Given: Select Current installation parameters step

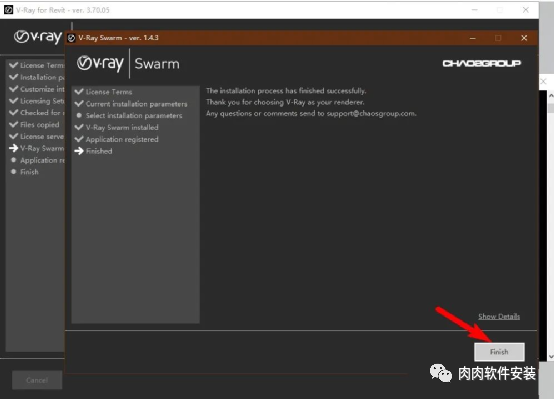Looking at the screenshot, I should coord(136,104).
